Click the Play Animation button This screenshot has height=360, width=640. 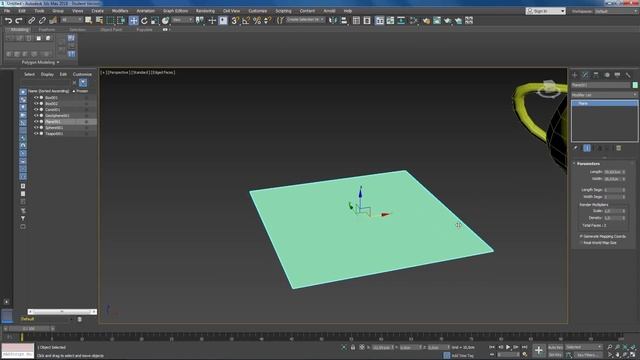508,347
